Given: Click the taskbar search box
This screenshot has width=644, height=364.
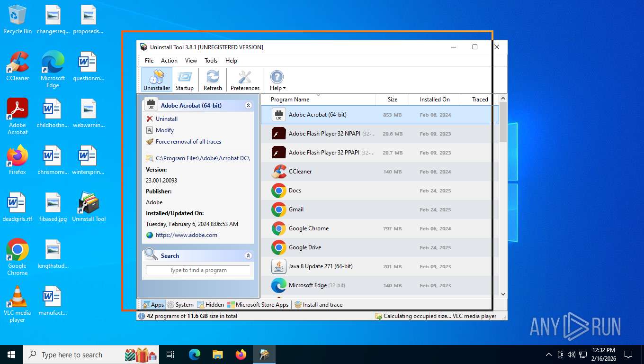Looking at the screenshot, I should click(91, 355).
